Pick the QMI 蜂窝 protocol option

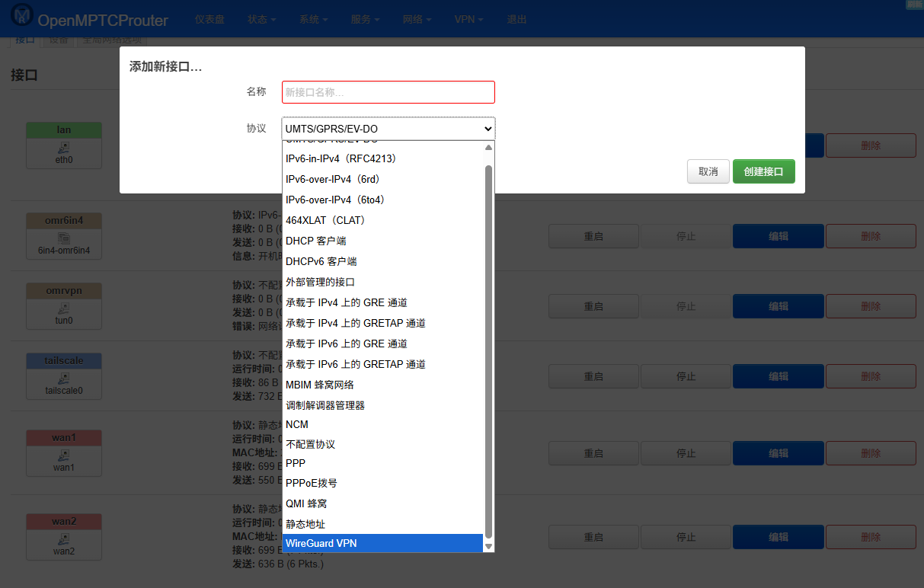(x=382, y=503)
